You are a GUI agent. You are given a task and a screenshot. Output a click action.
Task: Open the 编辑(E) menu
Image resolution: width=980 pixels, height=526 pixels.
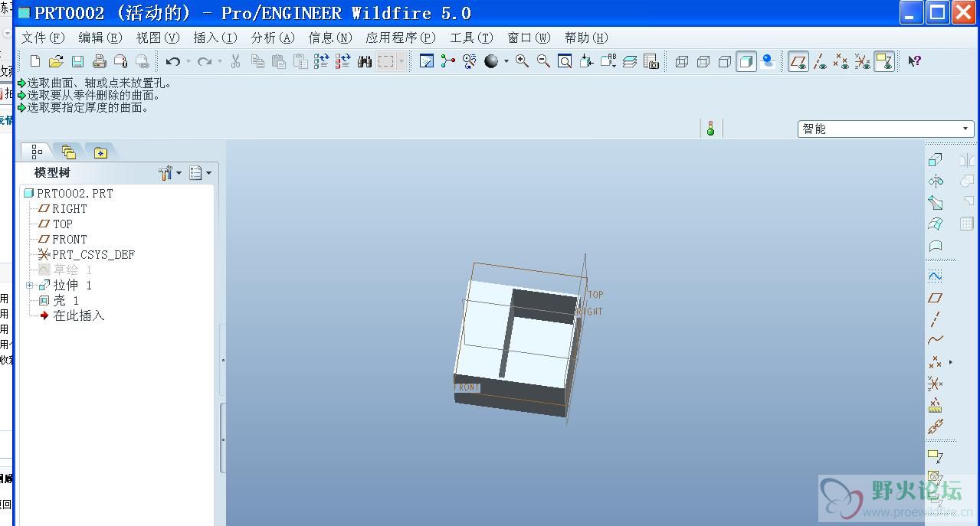click(100, 38)
